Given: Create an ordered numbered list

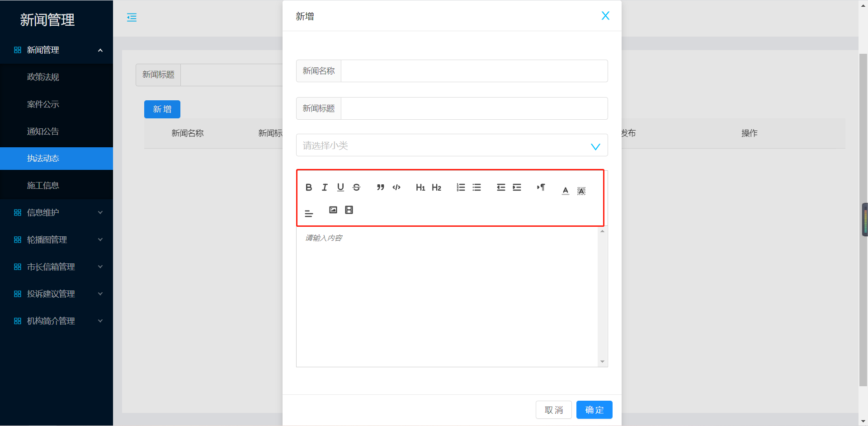Looking at the screenshot, I should pyautogui.click(x=461, y=187).
